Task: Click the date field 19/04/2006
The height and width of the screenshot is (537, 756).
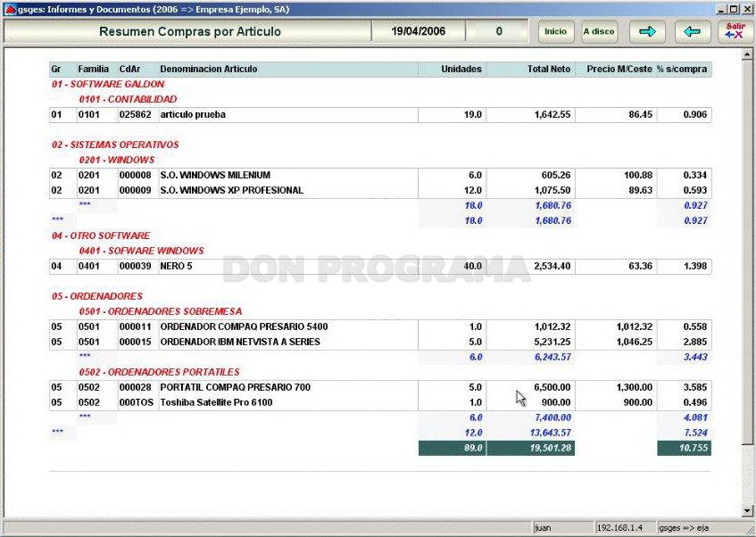Action: click(418, 32)
